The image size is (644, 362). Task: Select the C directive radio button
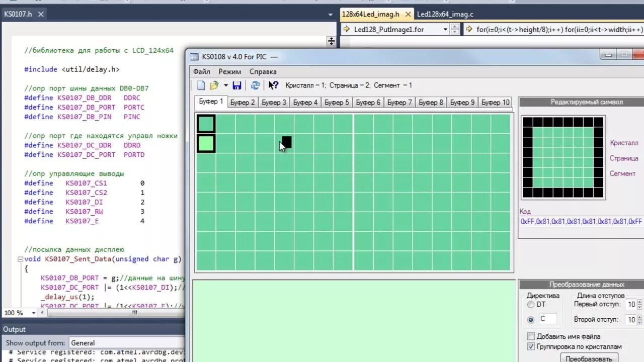point(531,319)
